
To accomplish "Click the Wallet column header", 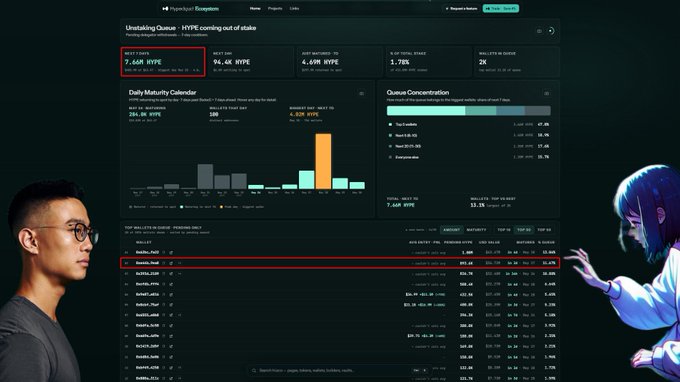I will (144, 242).
